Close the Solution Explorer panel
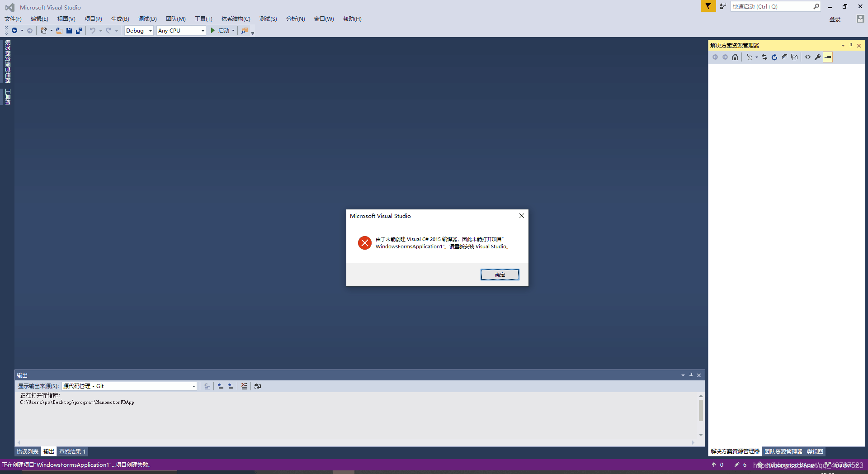This screenshot has height=474, width=868. point(859,45)
